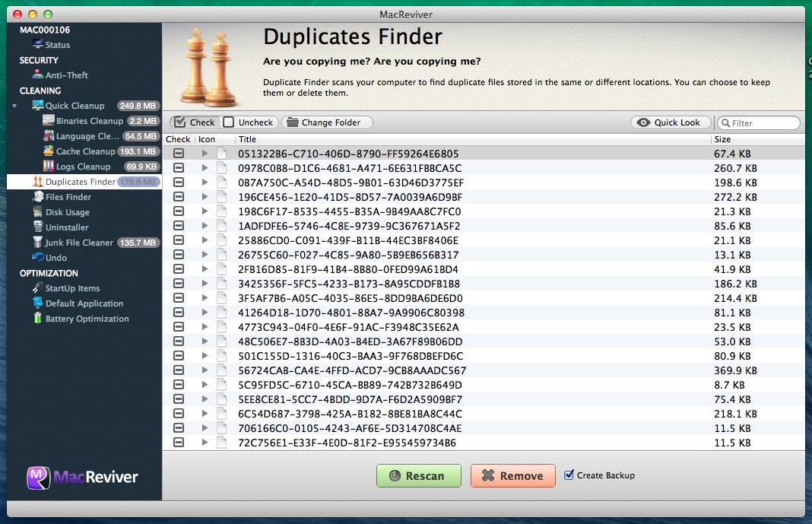The width and height of the screenshot is (812, 524).
Task: Open Junk File Cleaner icon
Action: tap(38, 242)
